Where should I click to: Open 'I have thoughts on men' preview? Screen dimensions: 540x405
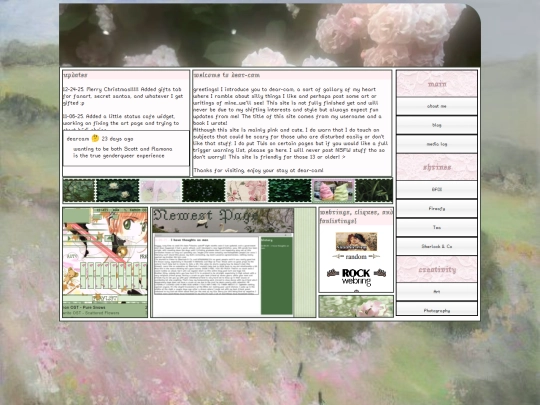pos(206,265)
